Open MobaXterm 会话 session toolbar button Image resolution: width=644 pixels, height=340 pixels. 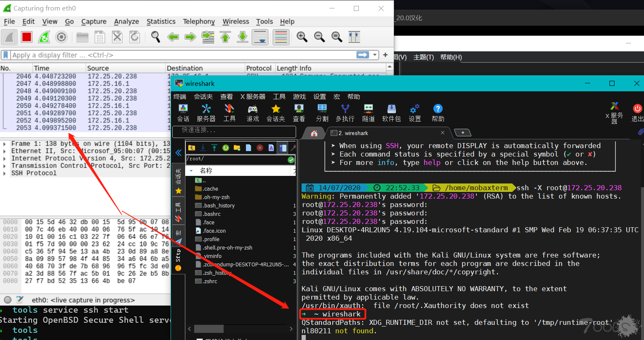[x=183, y=113]
